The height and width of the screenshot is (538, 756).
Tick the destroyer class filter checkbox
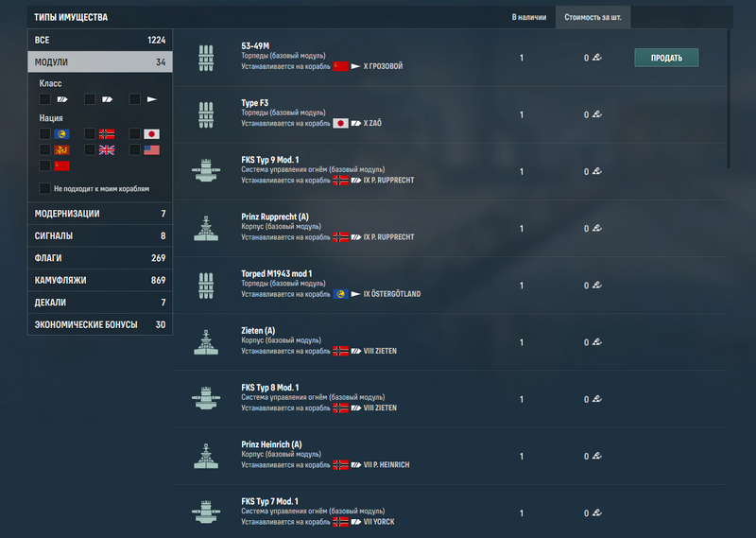tap(135, 99)
